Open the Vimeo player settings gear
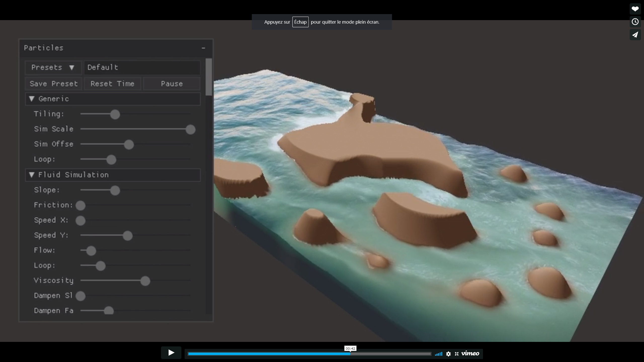644x362 pixels. 448,354
